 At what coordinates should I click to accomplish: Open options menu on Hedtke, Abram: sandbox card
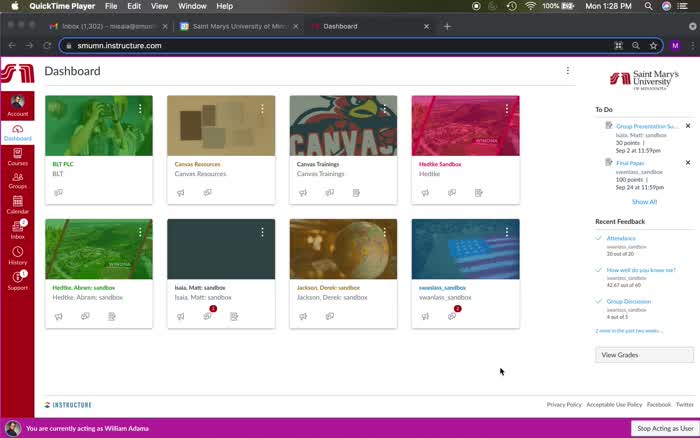(140, 232)
